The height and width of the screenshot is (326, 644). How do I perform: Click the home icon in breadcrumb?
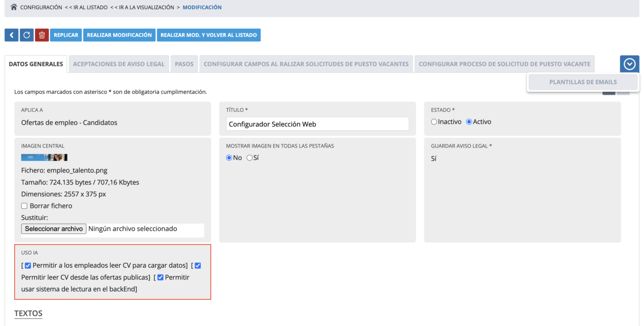point(13,7)
